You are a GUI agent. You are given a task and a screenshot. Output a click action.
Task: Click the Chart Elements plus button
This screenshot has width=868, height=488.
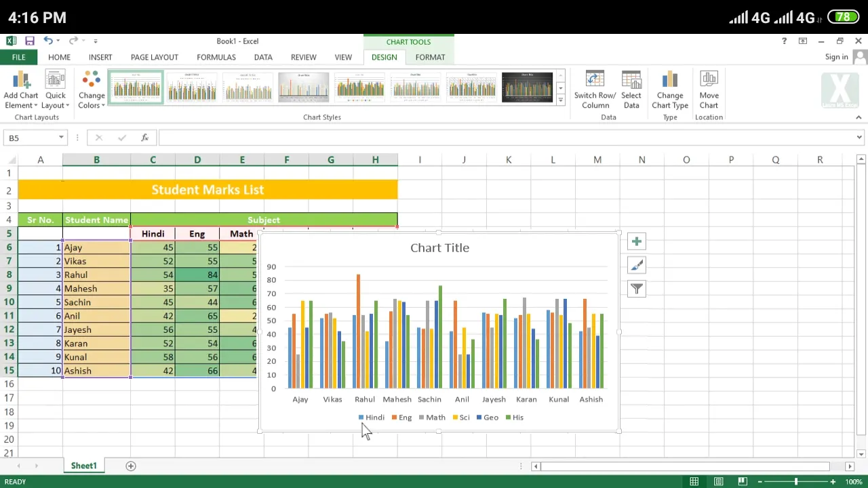click(636, 242)
